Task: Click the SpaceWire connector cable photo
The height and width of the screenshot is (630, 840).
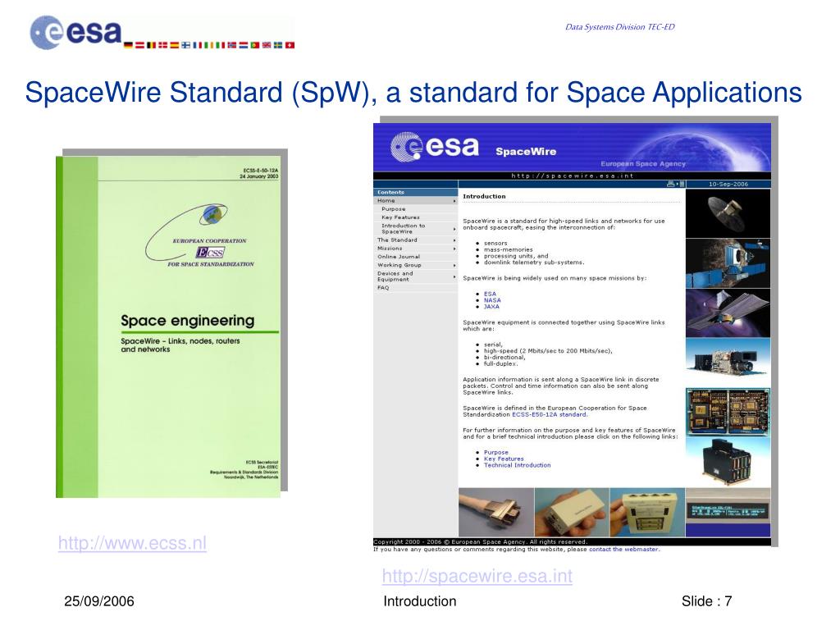Action: 496,512
